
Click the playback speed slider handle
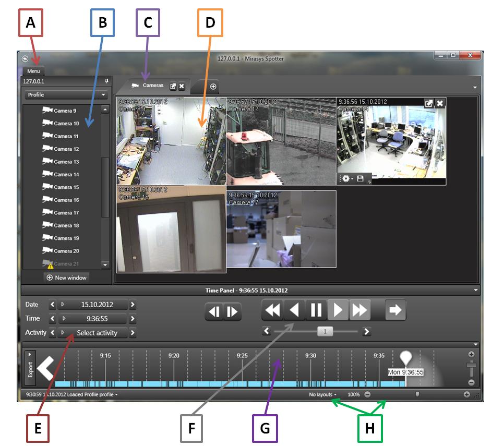pos(325,331)
